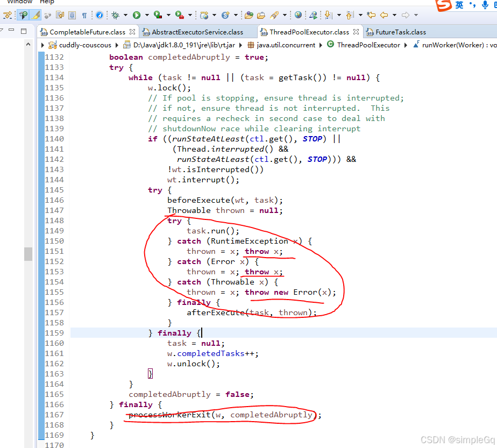Open Previous Annotation dropdown arrow

point(360,15)
